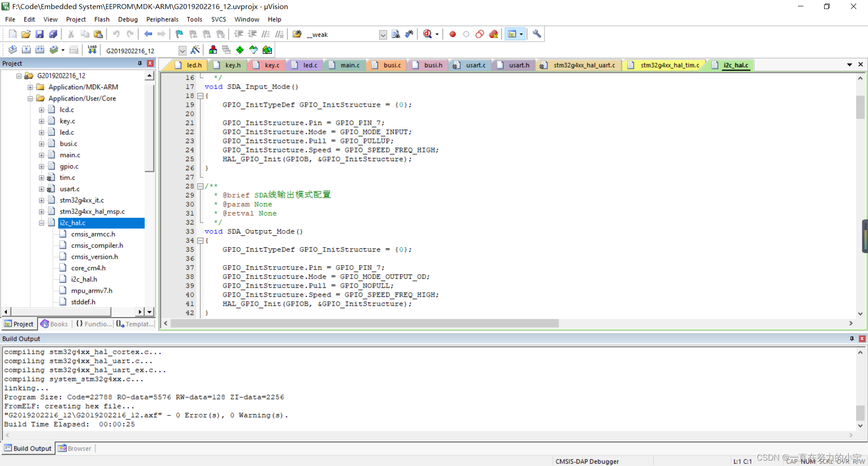868x466 pixels.
Task: Select stm32g4xx_hal_msp.c in the project tree
Action: click(92, 212)
